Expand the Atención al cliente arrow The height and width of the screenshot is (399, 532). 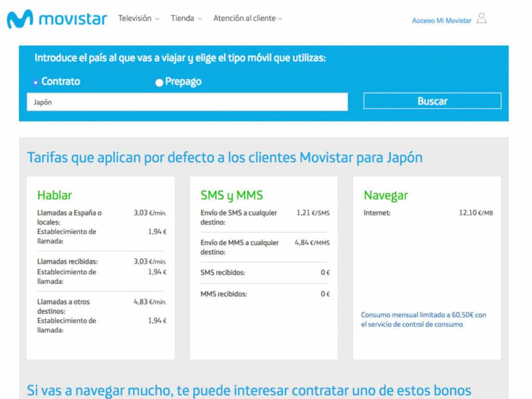click(x=280, y=19)
